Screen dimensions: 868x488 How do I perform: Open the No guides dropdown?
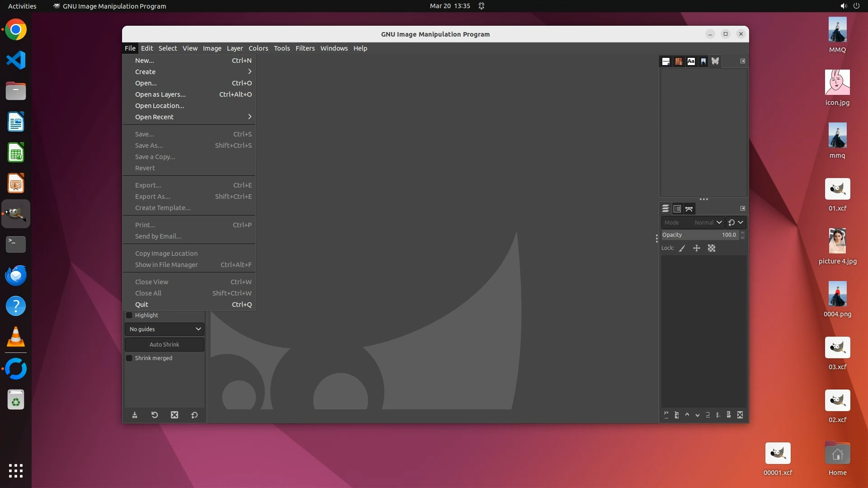(165, 329)
